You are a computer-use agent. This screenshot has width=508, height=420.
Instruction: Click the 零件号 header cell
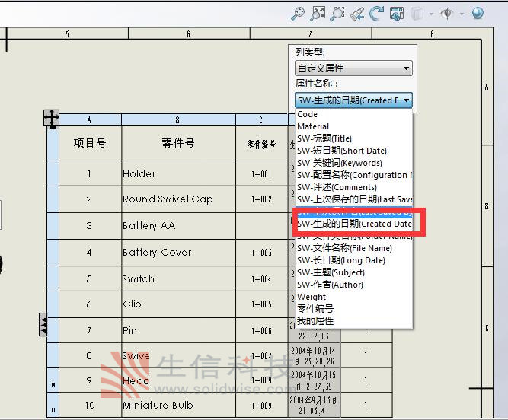[178, 143]
